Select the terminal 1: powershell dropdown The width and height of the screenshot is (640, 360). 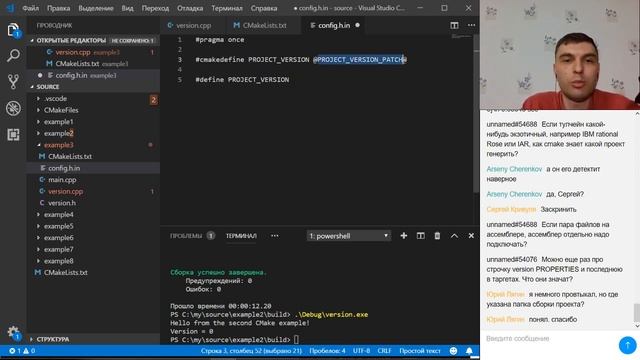(349, 236)
